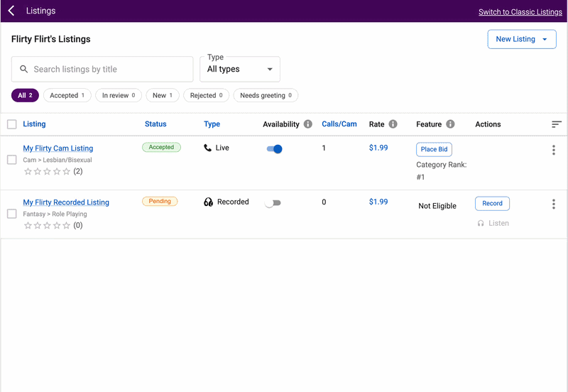Viewport: 568px width, 392px height.
Task: Click the Pending status badge
Action: pos(160,201)
